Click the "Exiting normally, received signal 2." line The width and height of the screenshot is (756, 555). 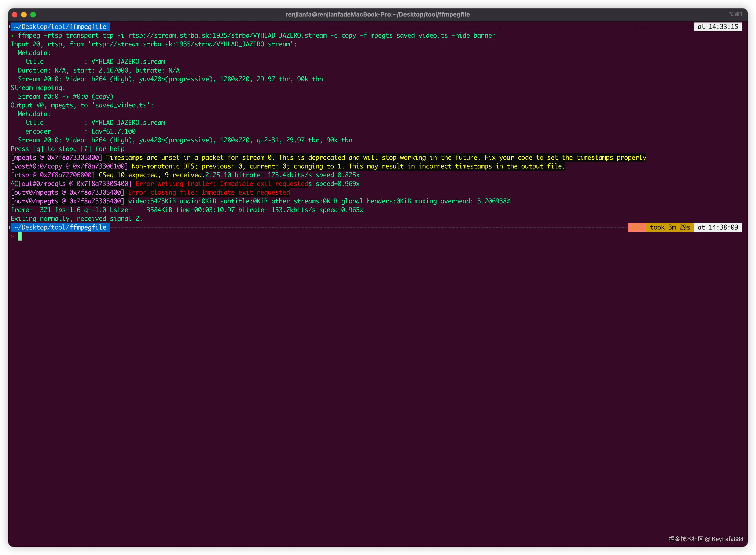click(76, 219)
